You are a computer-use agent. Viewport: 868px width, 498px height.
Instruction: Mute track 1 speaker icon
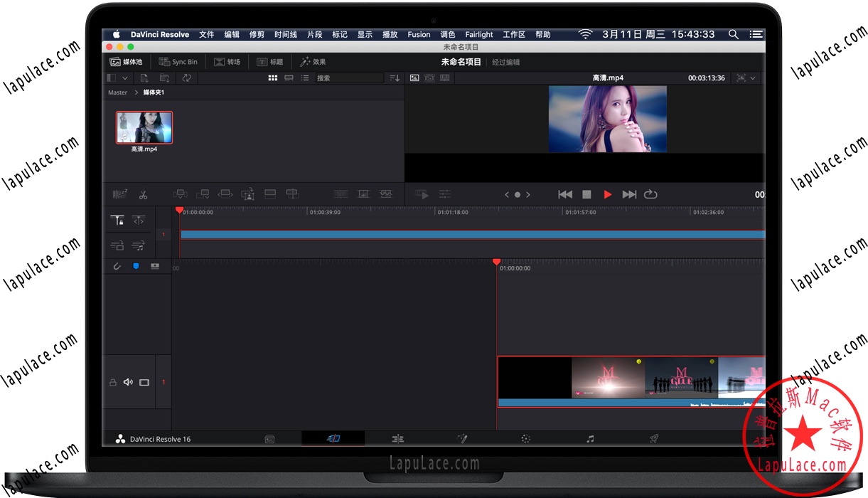[128, 383]
